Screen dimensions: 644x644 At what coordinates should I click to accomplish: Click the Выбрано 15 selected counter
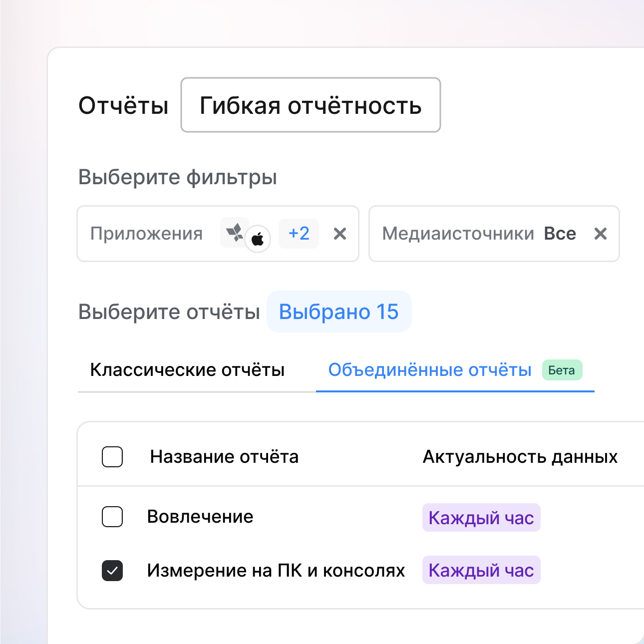[x=339, y=312]
